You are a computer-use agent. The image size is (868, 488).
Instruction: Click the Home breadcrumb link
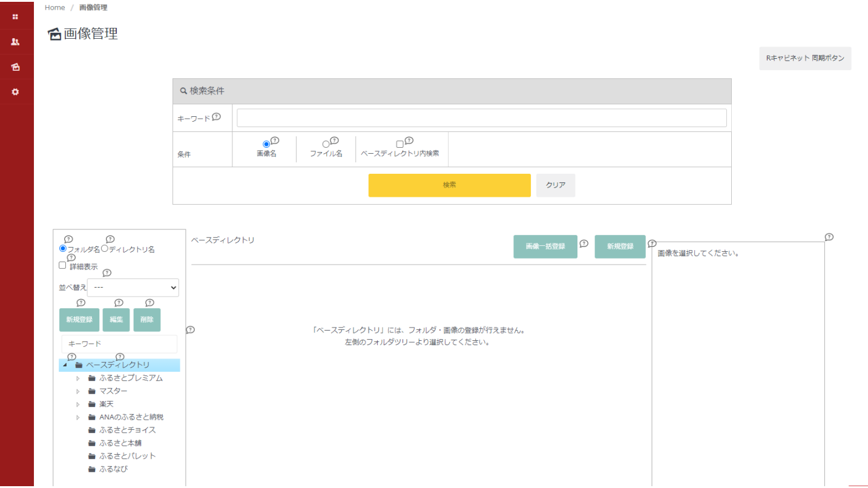pos(54,7)
